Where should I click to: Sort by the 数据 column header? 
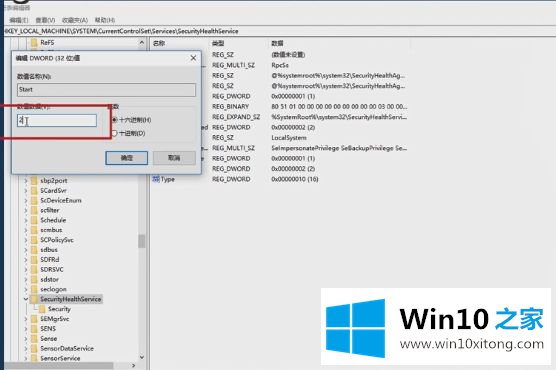point(277,43)
